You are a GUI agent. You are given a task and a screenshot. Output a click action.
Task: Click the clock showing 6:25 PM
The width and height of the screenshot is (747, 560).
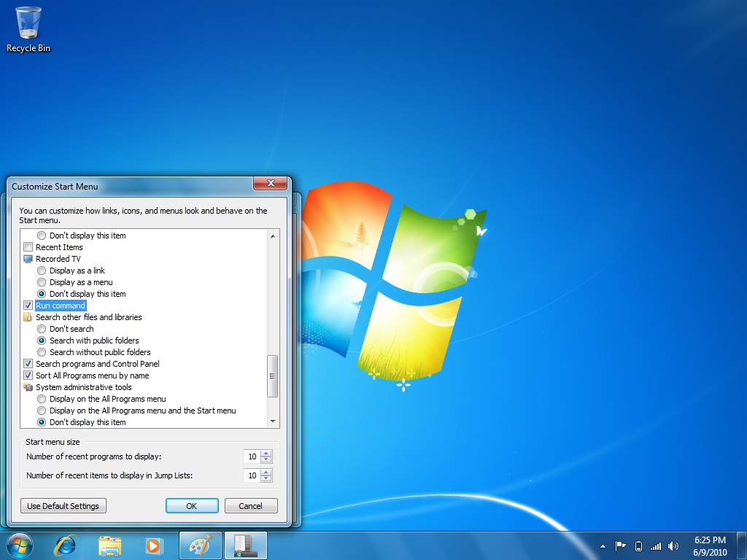(x=710, y=540)
